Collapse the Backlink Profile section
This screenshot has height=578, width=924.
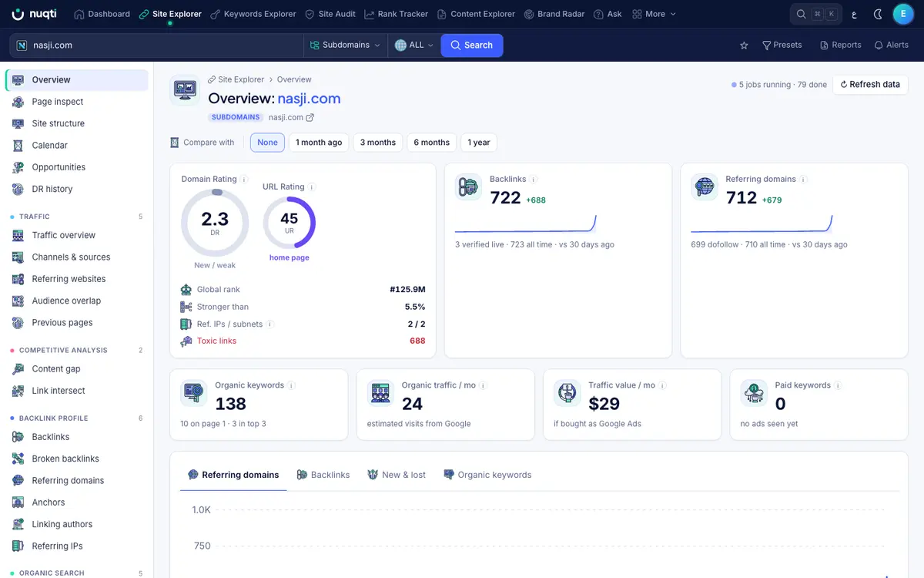pos(77,418)
